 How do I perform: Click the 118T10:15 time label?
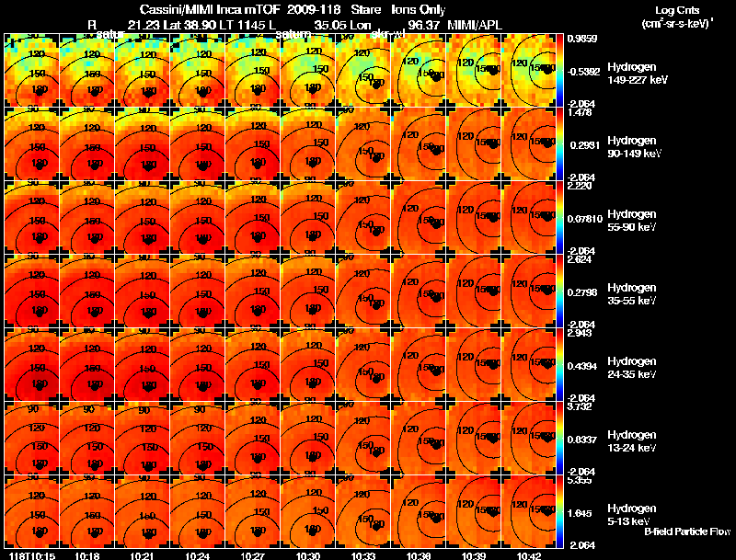tap(32, 555)
